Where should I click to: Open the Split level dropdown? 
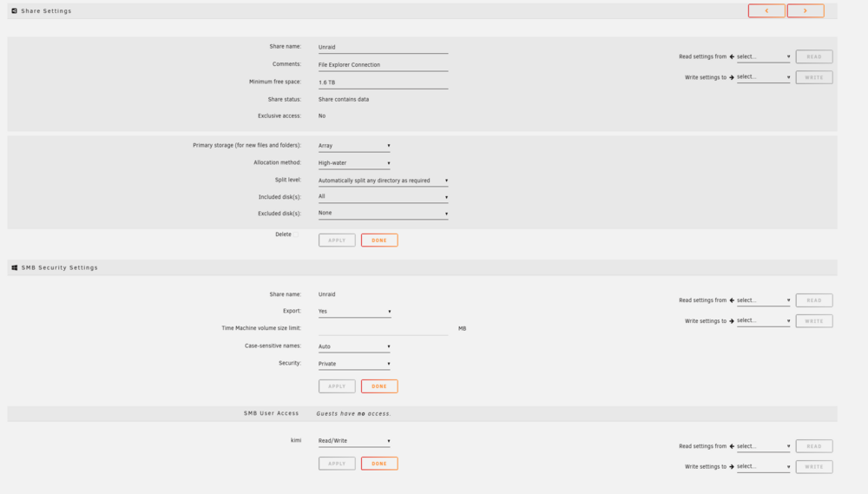pos(383,181)
